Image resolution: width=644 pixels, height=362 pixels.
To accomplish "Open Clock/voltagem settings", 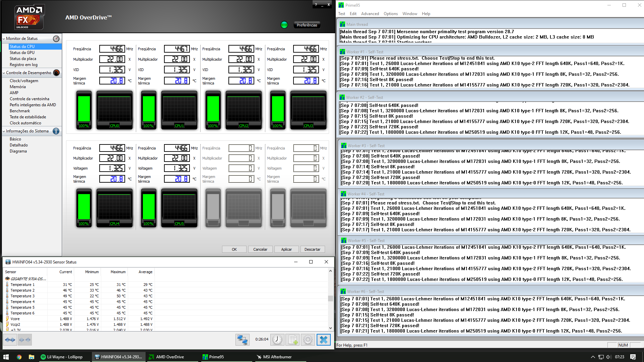I will click(24, 81).
